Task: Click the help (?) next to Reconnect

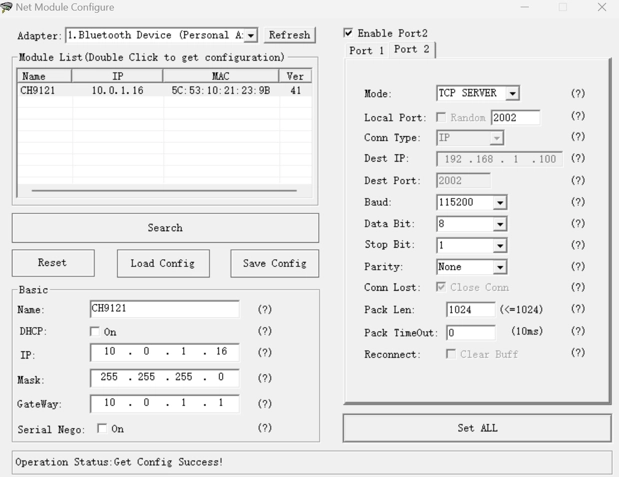Action: pos(578,352)
